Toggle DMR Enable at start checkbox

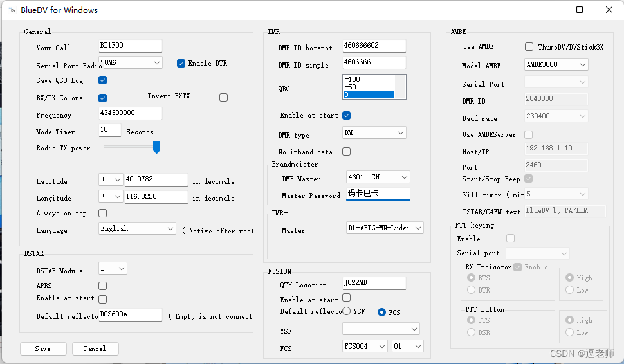(347, 115)
